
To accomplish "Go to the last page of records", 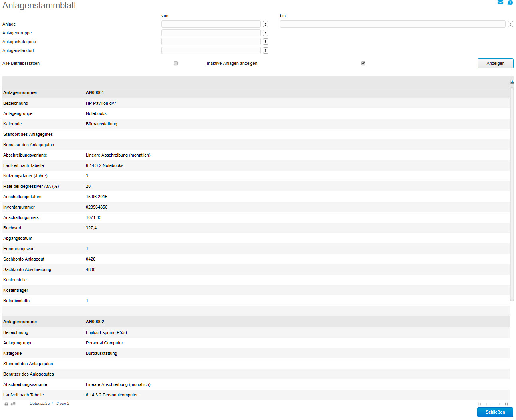I will click(x=506, y=404).
